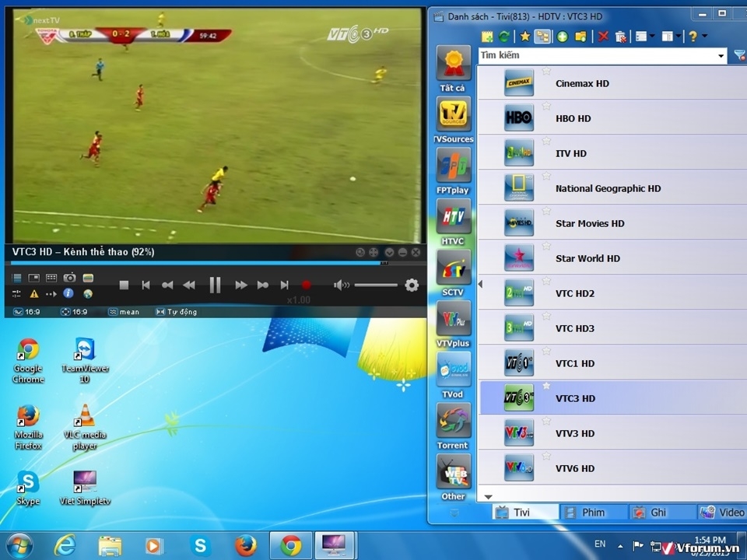The height and width of the screenshot is (560, 747).
Task: Stop the video playback
Action: click(x=124, y=285)
